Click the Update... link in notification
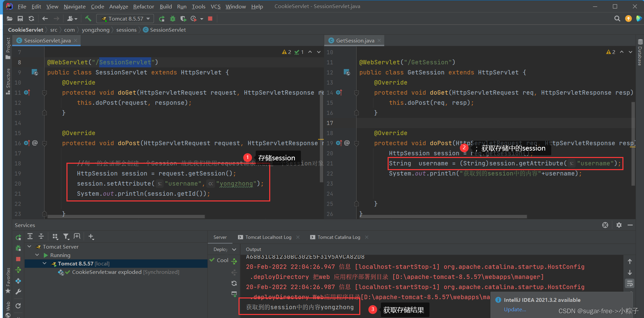The width and height of the screenshot is (644, 318). (515, 309)
